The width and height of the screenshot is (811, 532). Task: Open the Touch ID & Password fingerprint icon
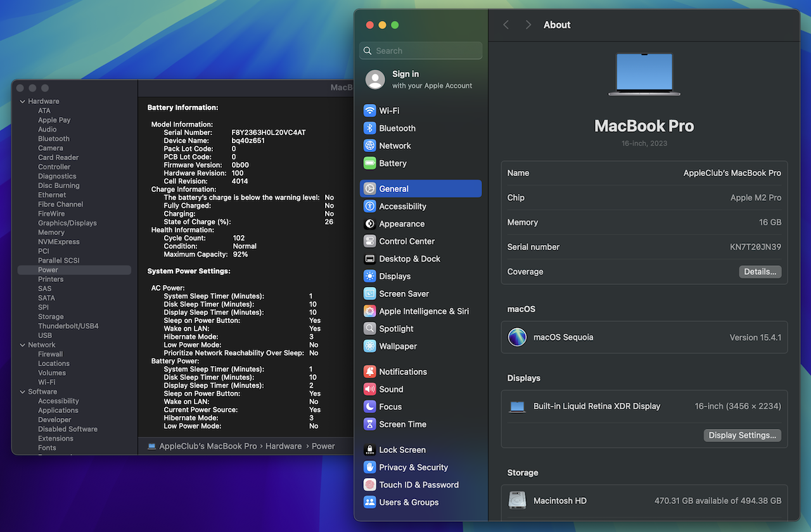pyautogui.click(x=370, y=484)
